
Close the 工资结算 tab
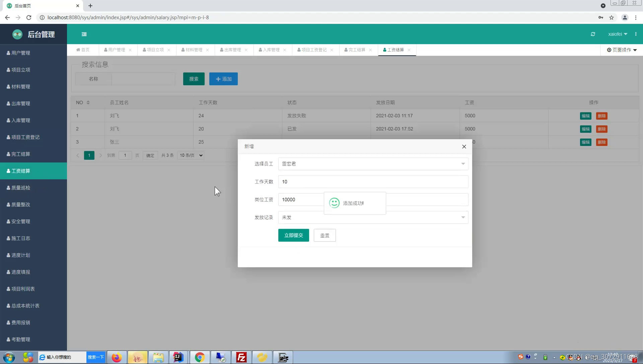pyautogui.click(x=409, y=50)
